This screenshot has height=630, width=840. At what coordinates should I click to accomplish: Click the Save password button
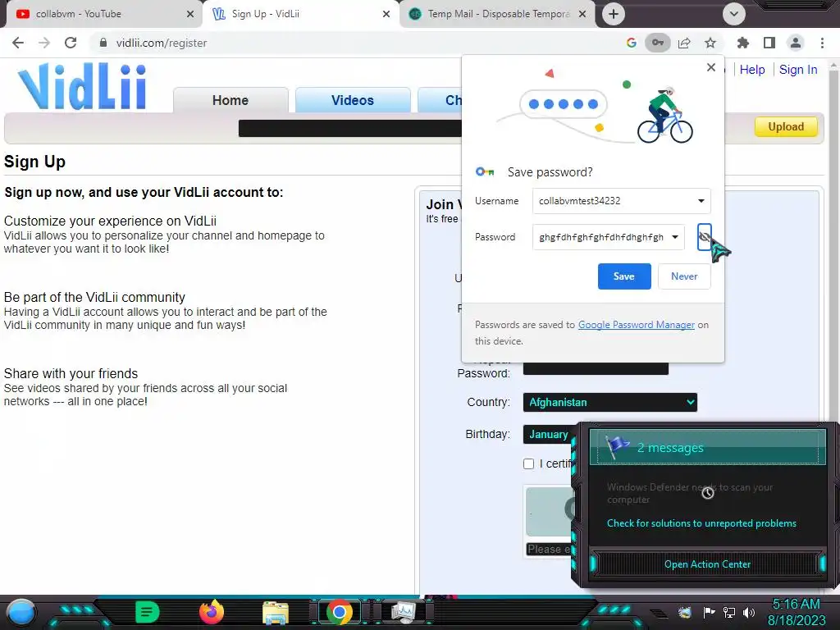click(x=624, y=276)
